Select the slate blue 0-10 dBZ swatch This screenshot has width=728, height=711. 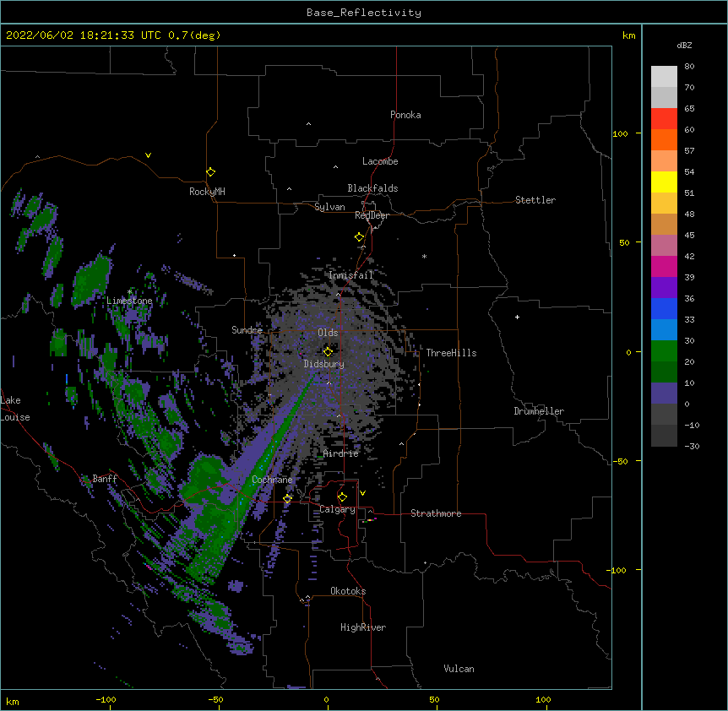click(x=664, y=393)
